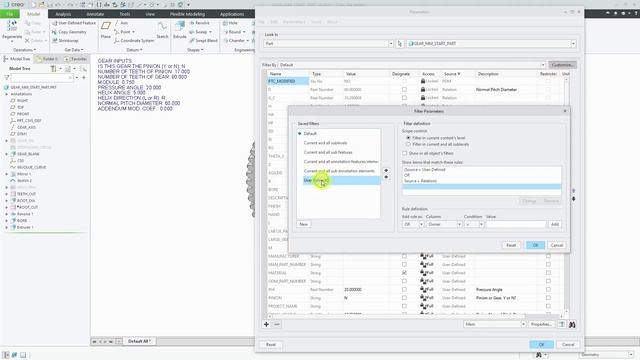The width and height of the screenshot is (640, 360).
Task: Click the plus icon beside the tree search
Action: [84, 77]
